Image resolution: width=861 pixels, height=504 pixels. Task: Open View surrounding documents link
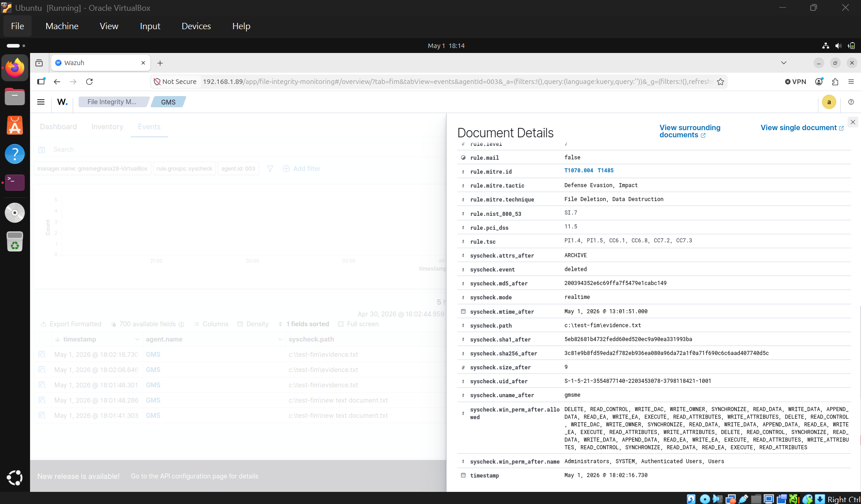coord(690,131)
